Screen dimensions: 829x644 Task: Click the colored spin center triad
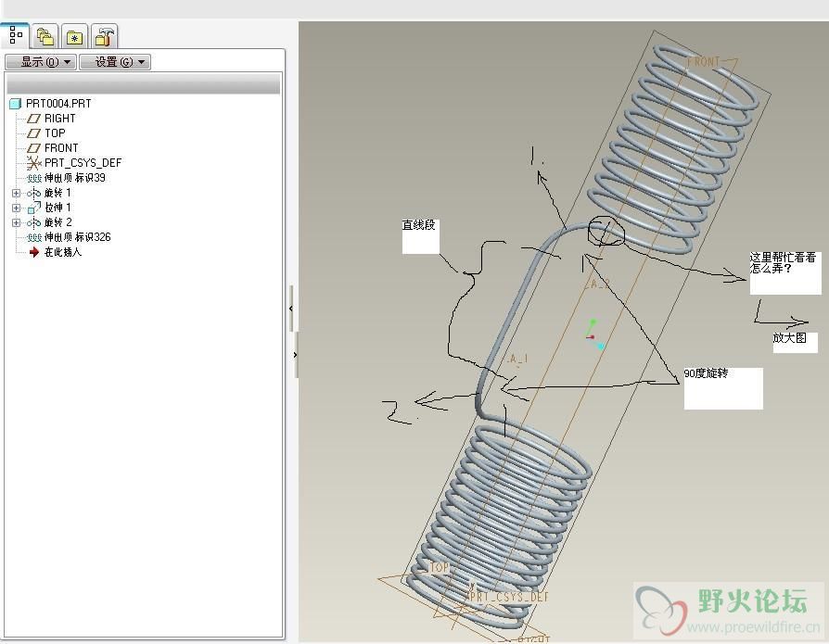click(594, 335)
